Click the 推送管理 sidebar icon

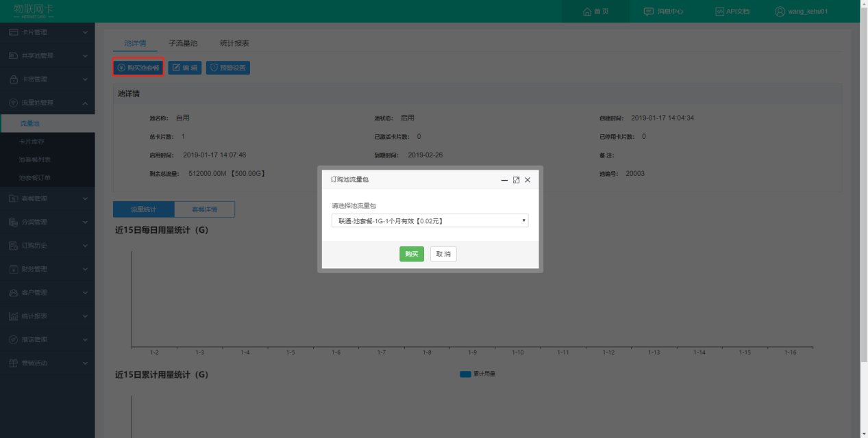tap(13, 339)
